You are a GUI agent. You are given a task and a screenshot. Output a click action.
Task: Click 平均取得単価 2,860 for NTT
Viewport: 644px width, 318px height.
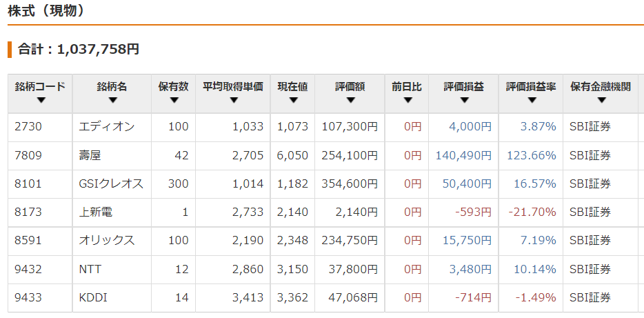coord(248,269)
